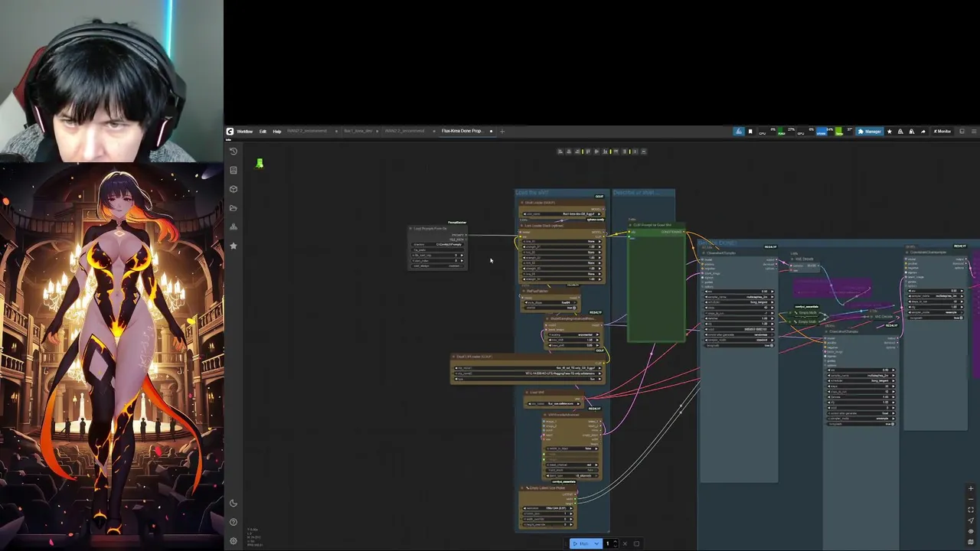This screenshot has height=551, width=980.
Task: Zoom out with the minus canvas control
Action: 971,499
